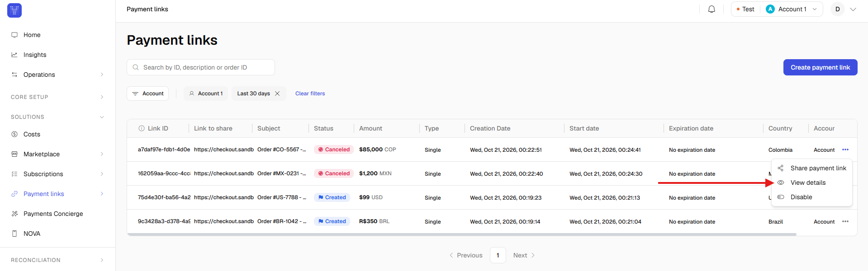Click Create payment link button
The height and width of the screenshot is (271, 868).
[820, 67]
